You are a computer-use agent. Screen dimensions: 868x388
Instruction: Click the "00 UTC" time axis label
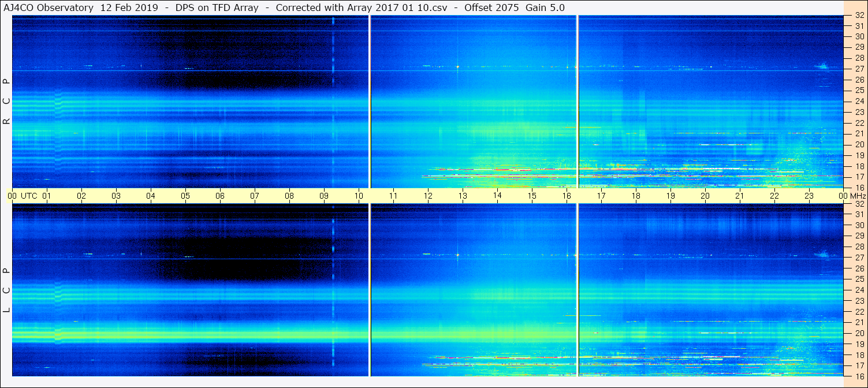22,196
